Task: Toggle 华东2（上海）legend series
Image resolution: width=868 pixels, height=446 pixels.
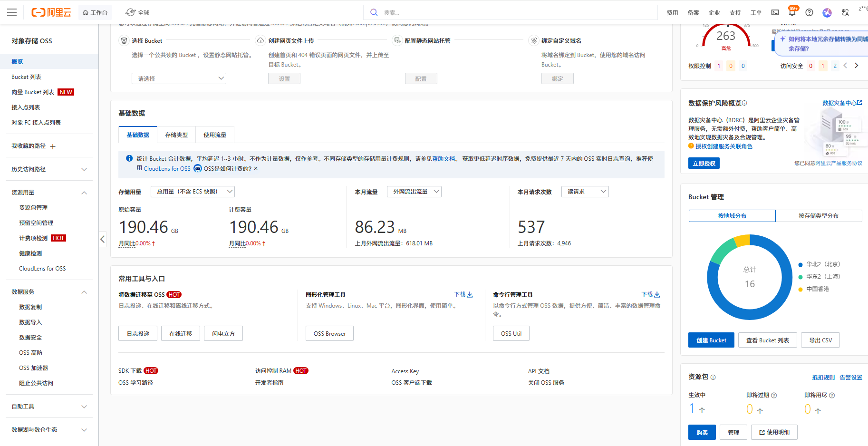Action: [820, 277]
